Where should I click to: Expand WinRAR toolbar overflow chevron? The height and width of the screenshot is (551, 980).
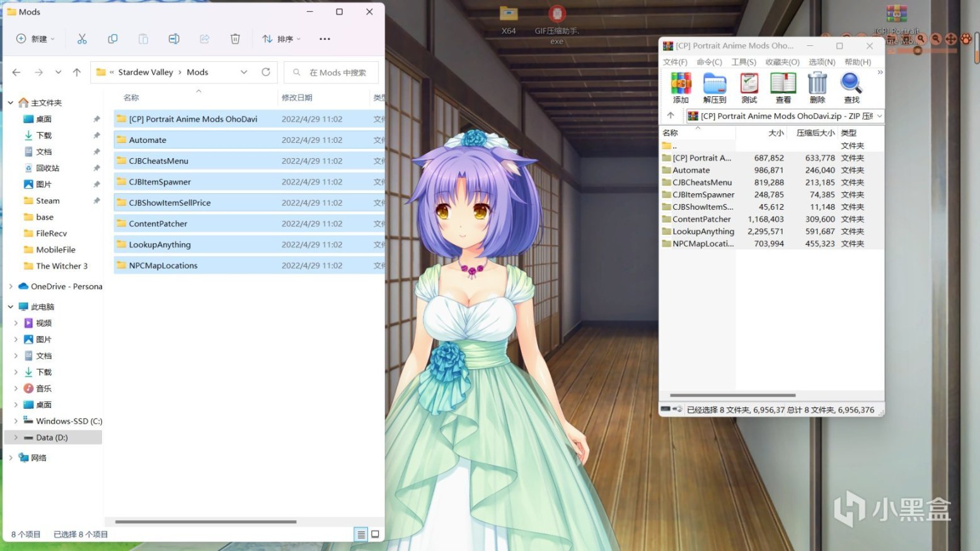tap(880, 73)
